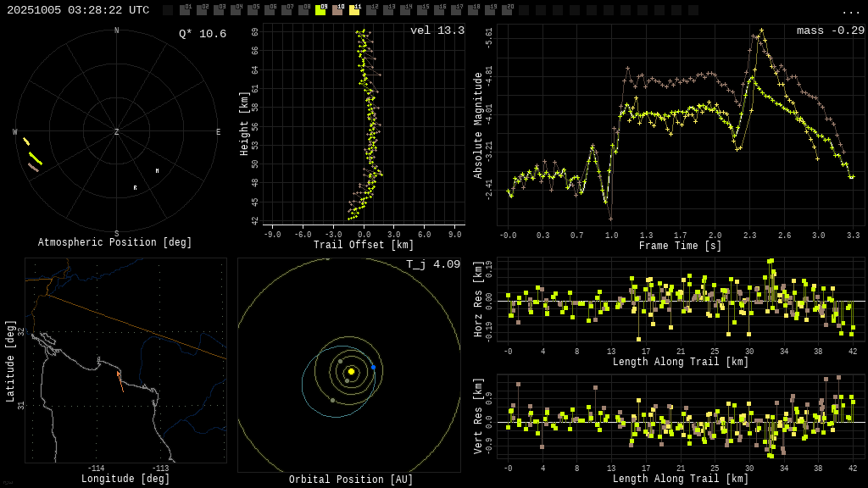The width and height of the screenshot is (868, 488).
Task: Select the camera 05 square
Action: pyautogui.click(x=253, y=10)
